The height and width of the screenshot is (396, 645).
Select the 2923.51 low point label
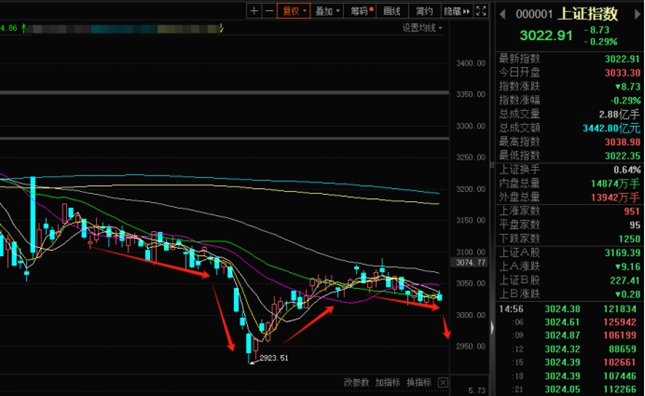click(274, 358)
